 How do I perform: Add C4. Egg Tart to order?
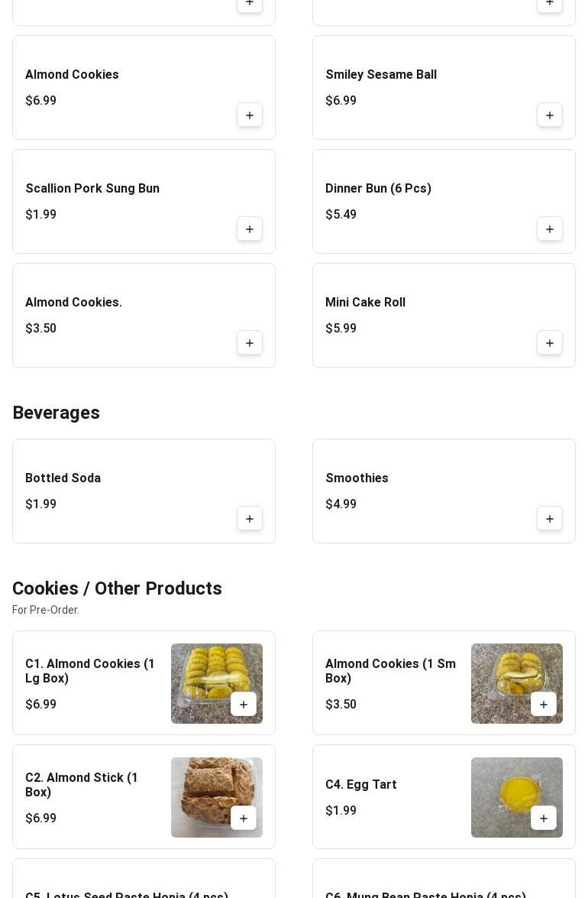pyautogui.click(x=544, y=819)
